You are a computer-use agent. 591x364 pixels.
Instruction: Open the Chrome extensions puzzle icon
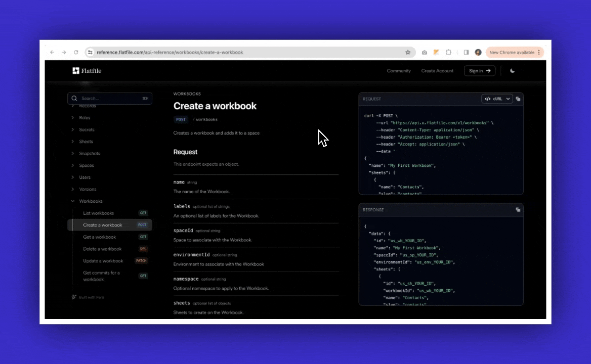tap(448, 52)
